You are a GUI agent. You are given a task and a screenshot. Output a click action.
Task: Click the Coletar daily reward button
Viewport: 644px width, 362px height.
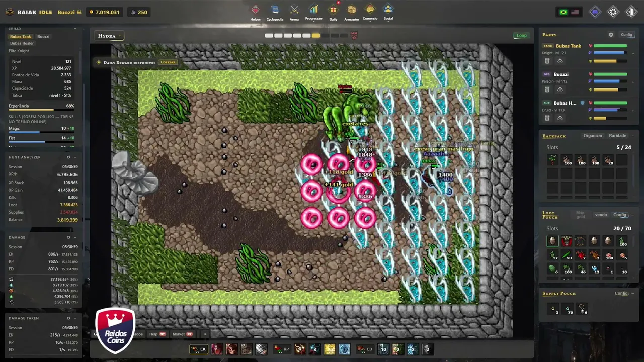(168, 62)
